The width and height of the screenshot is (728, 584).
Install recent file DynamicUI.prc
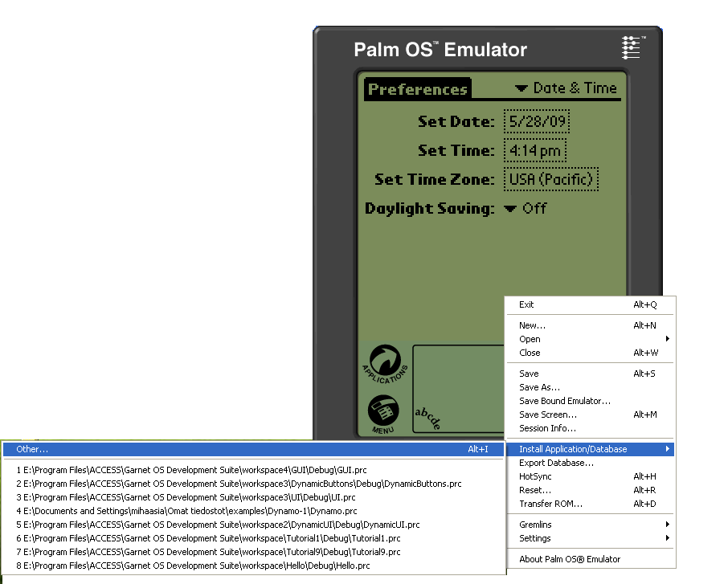pos(253,525)
